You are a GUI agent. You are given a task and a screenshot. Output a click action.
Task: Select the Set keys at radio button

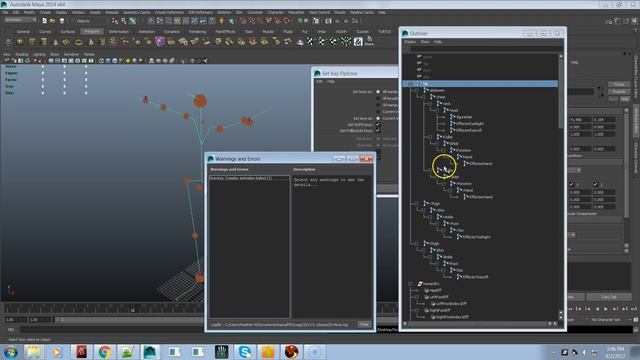pyautogui.click(x=378, y=118)
